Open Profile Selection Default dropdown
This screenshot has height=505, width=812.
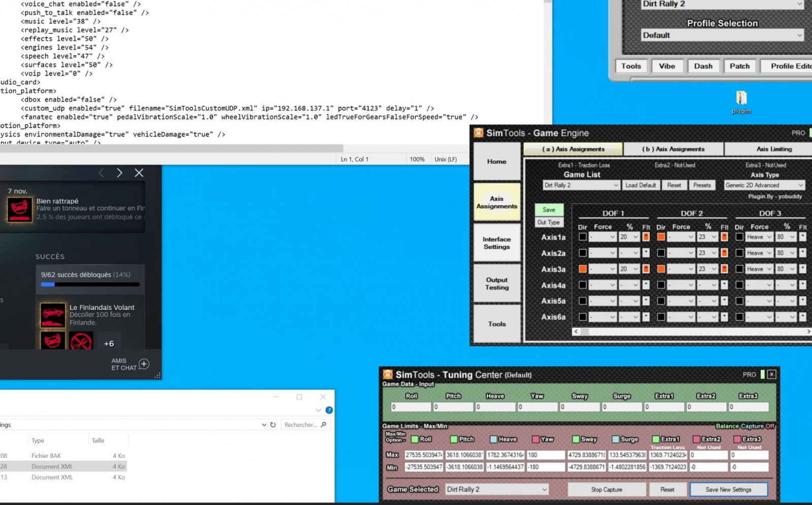pyautogui.click(x=722, y=35)
